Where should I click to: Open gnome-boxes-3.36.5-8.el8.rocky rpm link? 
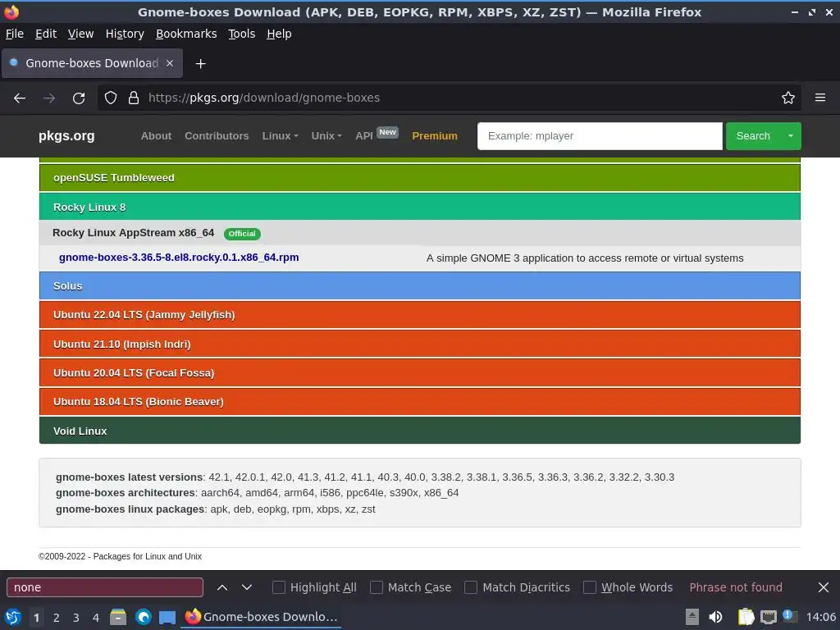(x=179, y=257)
